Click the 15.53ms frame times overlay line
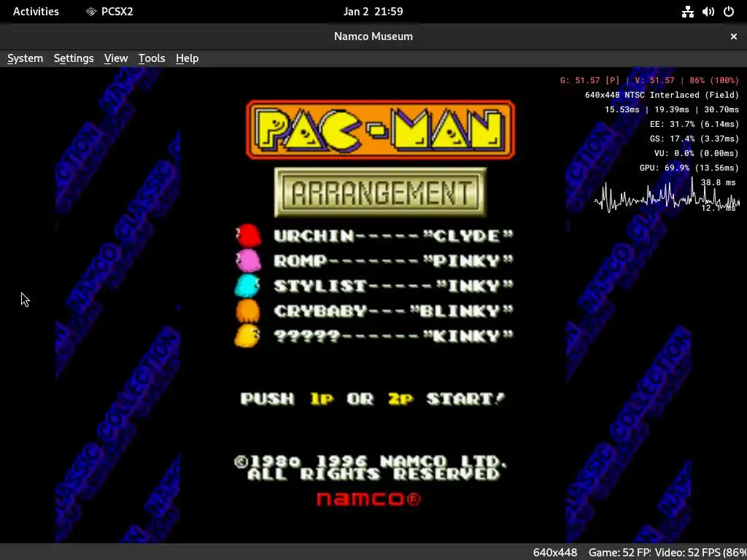This screenshot has width=747, height=560. 672,109
